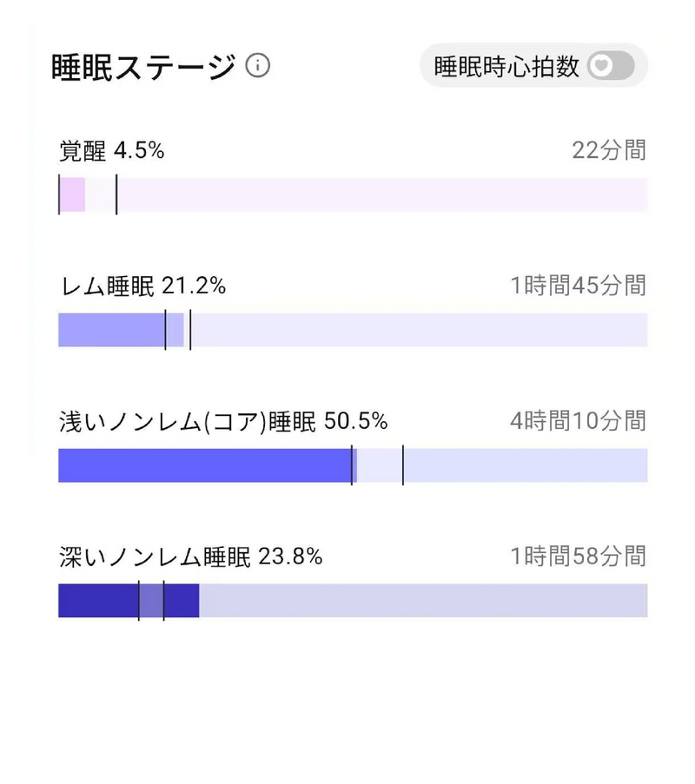The height and width of the screenshot is (784, 695).
Task: Click the 4時間10分間 light sleep duration
Action: 578,422
